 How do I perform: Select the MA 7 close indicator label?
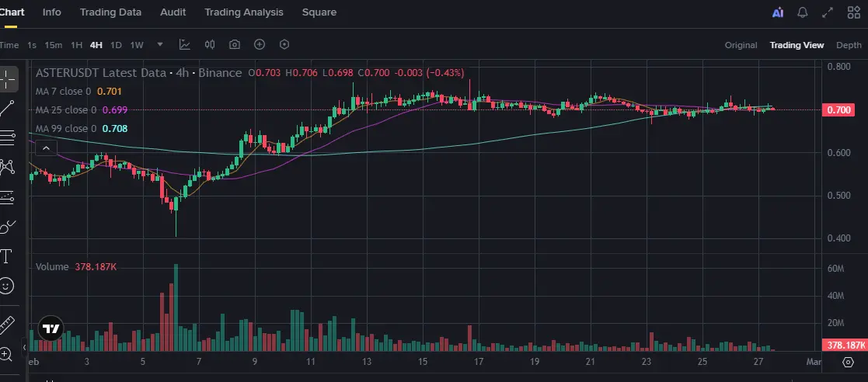(x=63, y=91)
